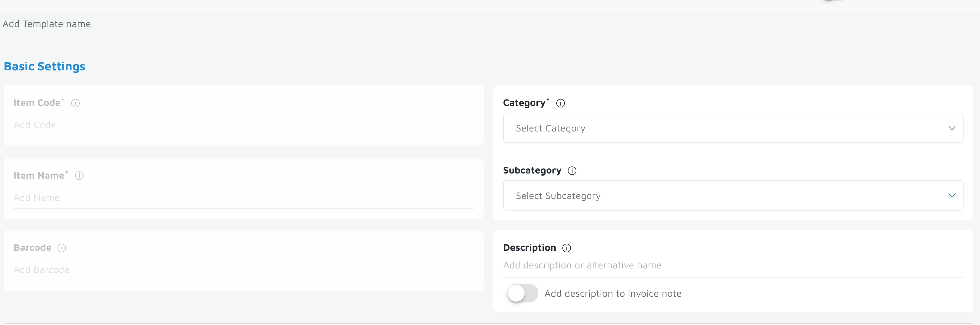The height and width of the screenshot is (325, 980).
Task: Expand the Category dropdown chevron arrow
Action: (x=951, y=128)
